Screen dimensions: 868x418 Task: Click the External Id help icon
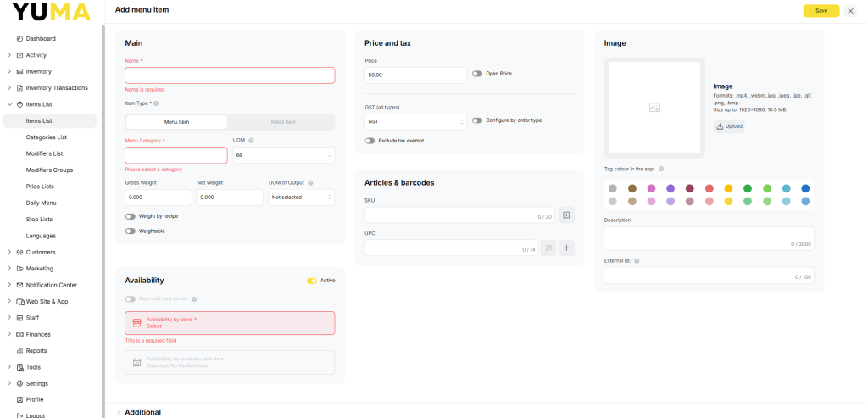coord(637,261)
